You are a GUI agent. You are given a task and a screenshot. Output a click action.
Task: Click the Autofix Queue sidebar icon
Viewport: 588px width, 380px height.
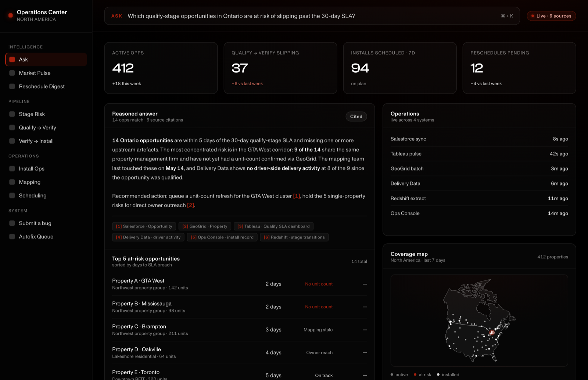pyautogui.click(x=12, y=237)
